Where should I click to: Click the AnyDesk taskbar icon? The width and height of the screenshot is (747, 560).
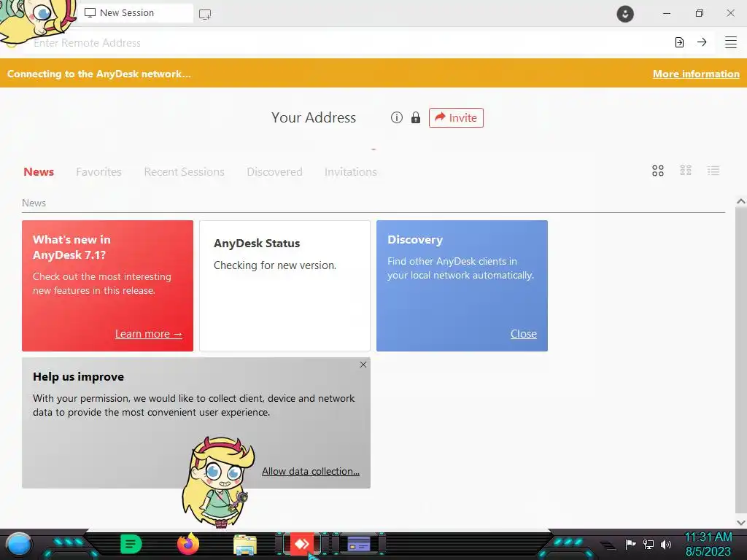tap(302, 544)
